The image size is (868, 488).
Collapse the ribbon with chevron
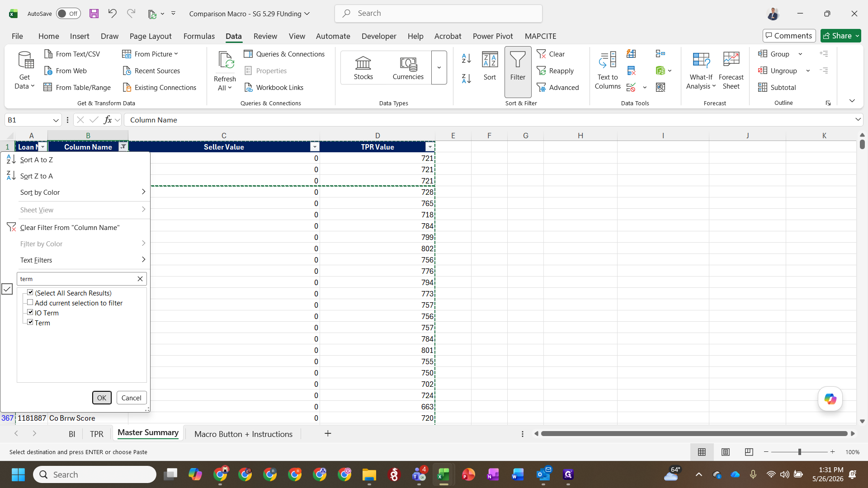[x=852, y=101]
